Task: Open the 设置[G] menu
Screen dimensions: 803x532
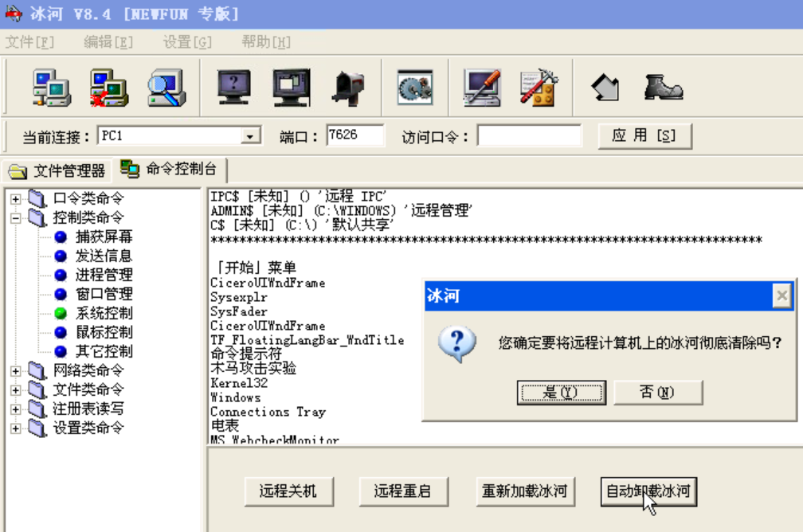Action: pos(187,42)
